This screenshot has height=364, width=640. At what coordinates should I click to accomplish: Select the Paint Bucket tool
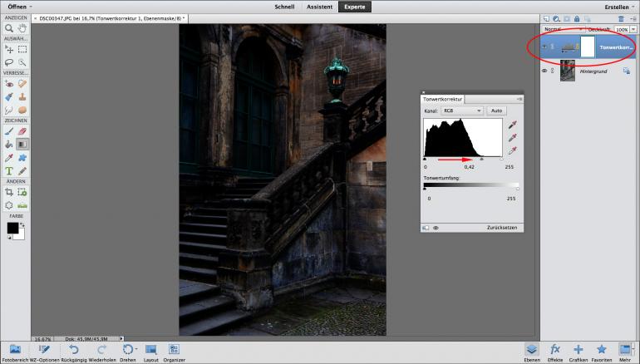tap(9, 144)
